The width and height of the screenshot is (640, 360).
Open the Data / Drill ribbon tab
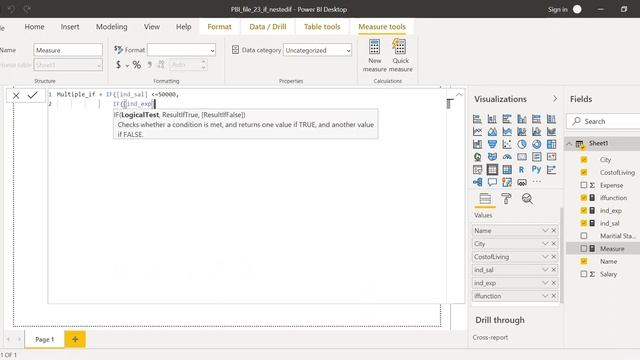[x=268, y=27]
